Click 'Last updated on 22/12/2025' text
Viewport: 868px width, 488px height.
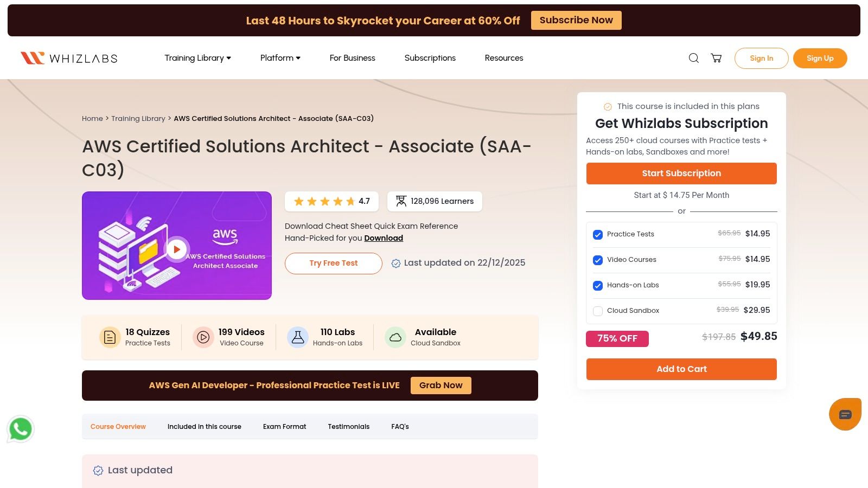tap(464, 263)
